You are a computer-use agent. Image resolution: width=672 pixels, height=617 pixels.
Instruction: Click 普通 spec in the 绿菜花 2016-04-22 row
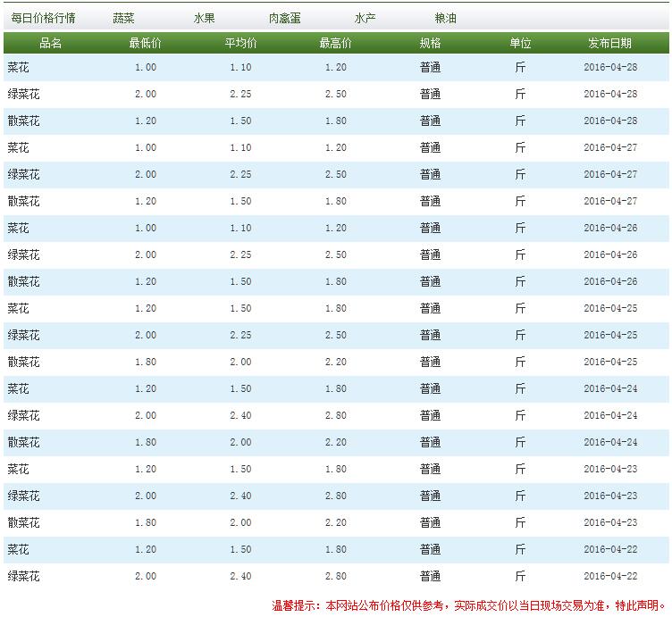pyautogui.click(x=431, y=576)
